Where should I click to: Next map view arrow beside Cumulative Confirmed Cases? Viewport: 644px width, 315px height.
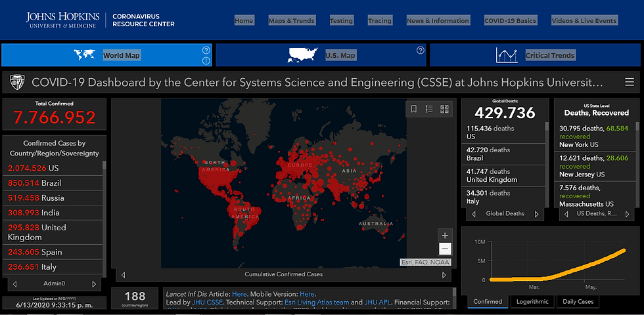click(x=444, y=275)
